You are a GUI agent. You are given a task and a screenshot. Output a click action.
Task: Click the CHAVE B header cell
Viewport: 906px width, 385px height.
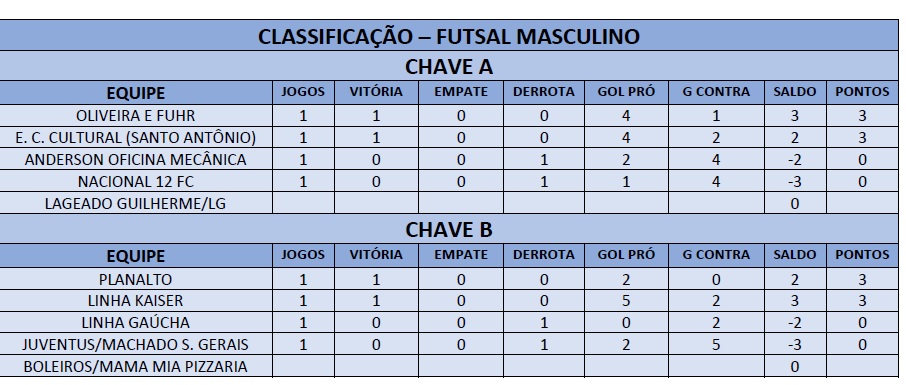click(x=449, y=229)
